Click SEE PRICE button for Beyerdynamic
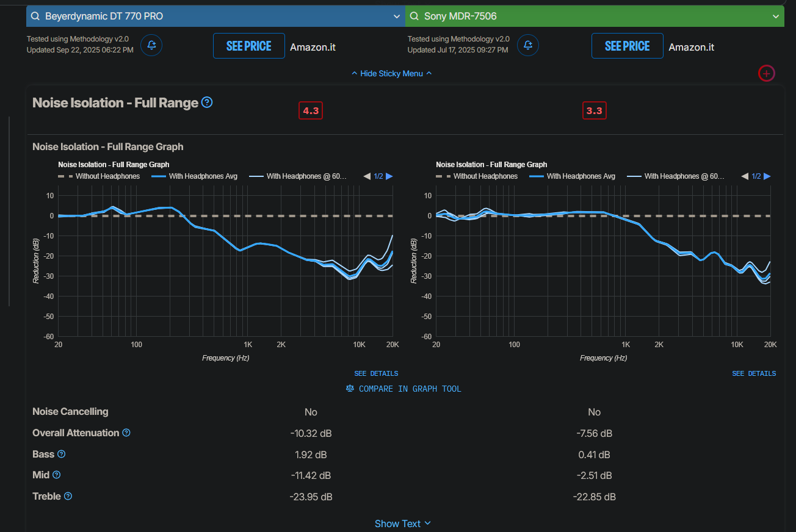Image resolution: width=796 pixels, height=532 pixels. coord(249,46)
